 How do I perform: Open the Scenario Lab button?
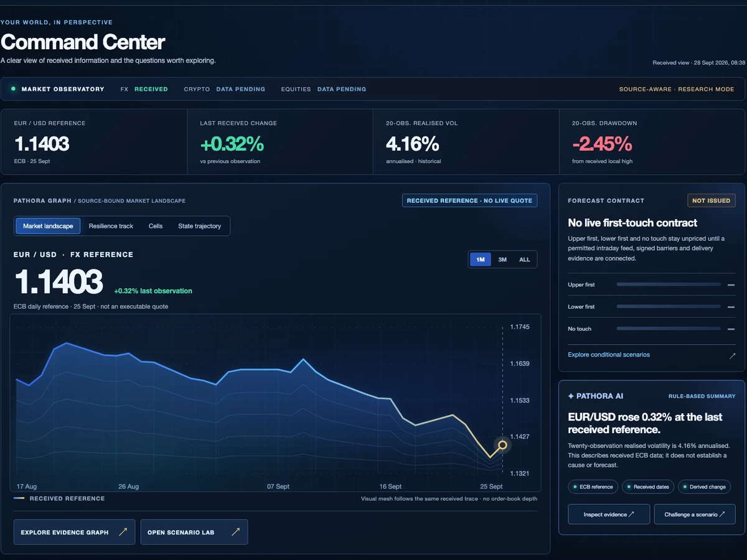point(194,532)
